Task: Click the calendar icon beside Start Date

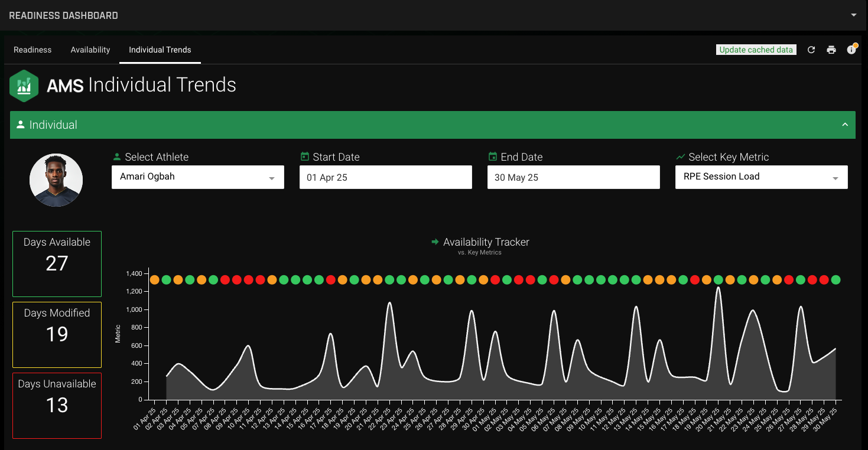Action: (x=304, y=156)
